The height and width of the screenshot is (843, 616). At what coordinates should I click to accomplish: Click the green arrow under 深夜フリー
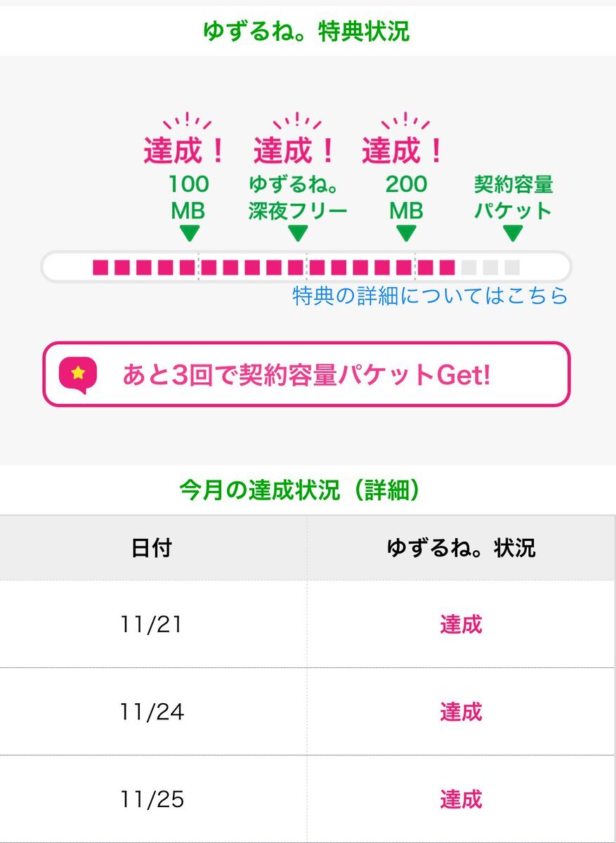[298, 233]
